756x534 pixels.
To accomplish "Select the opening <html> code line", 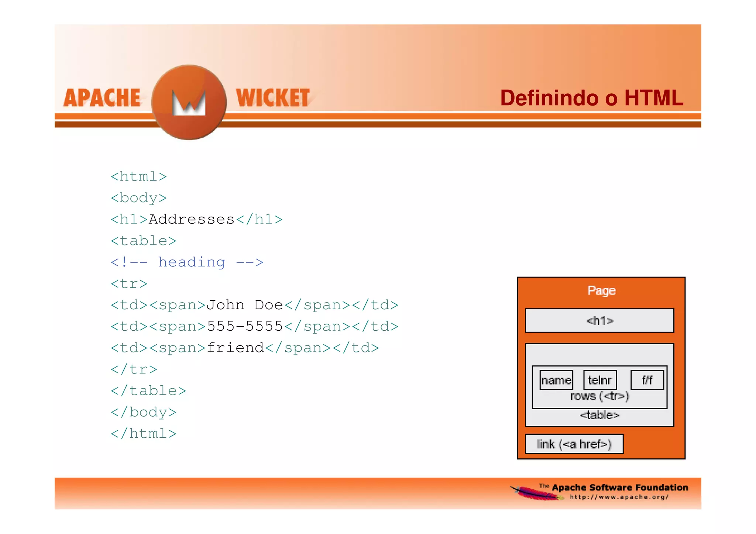I will [x=139, y=176].
